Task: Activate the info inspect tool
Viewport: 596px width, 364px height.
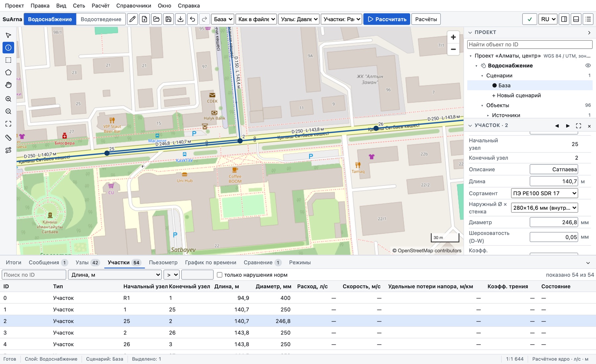Action: tap(8, 48)
